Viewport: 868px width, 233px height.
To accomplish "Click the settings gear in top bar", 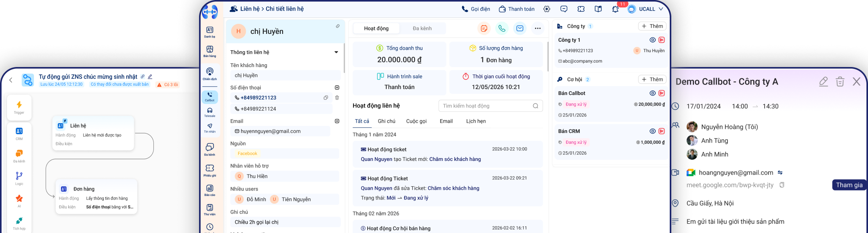I will click(547, 9).
